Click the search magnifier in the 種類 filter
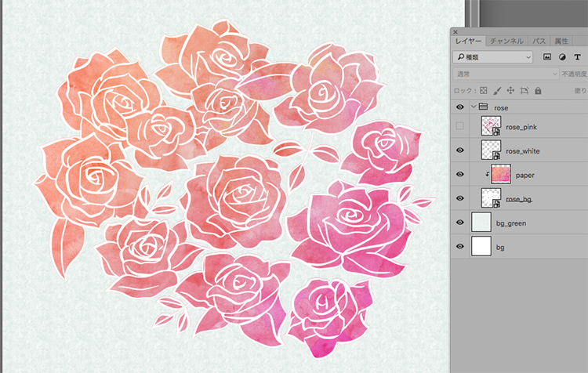The height and width of the screenshot is (373, 588). coord(460,57)
